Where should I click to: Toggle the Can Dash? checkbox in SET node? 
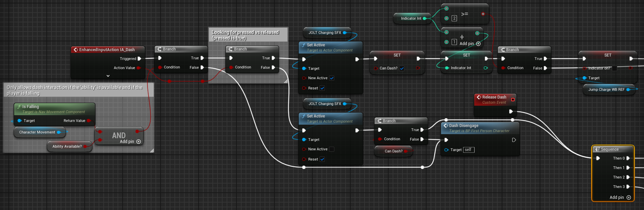(x=402, y=68)
